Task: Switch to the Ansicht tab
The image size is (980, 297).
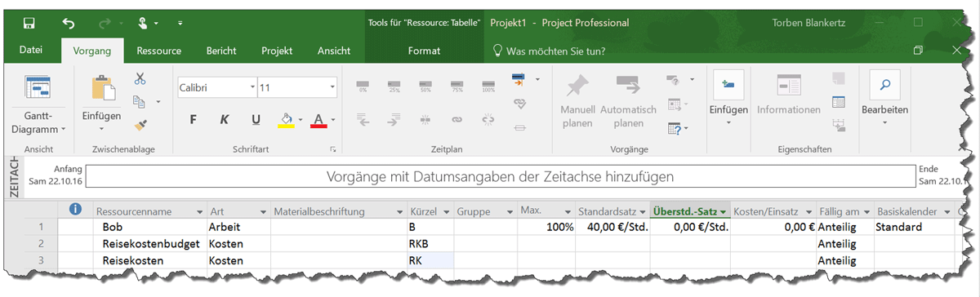Action: click(x=334, y=51)
